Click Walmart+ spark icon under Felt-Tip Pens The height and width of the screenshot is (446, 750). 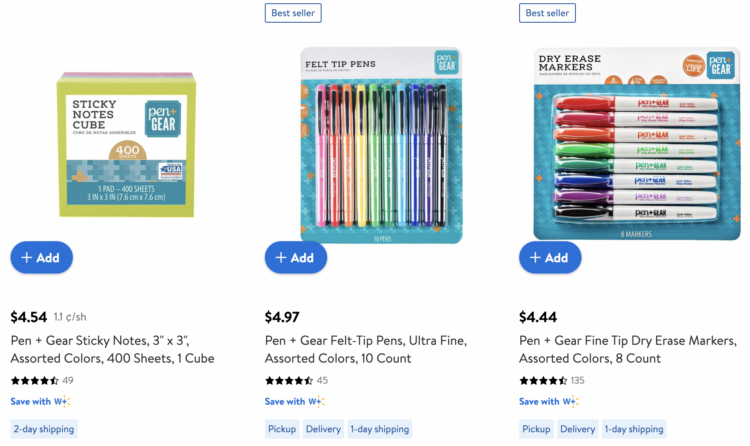pyautogui.click(x=317, y=402)
